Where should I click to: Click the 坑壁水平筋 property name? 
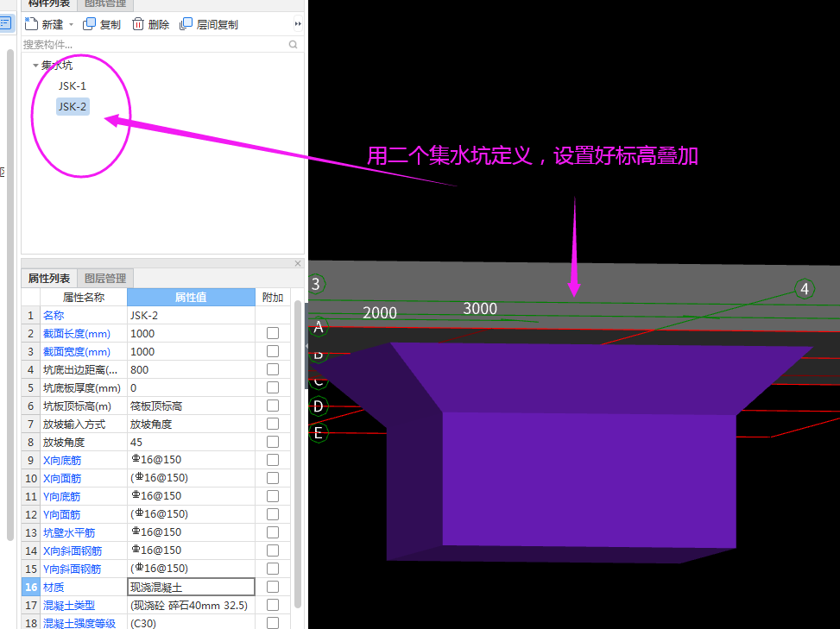68,532
